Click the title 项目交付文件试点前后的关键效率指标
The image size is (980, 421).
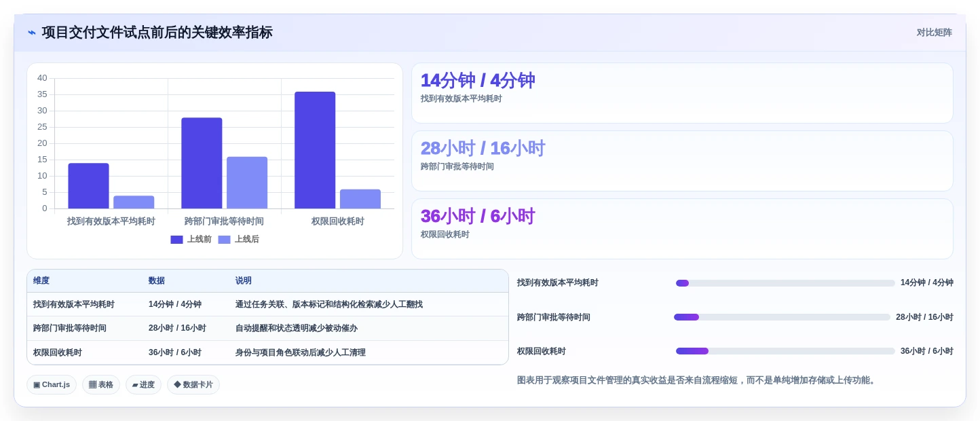[x=157, y=33]
